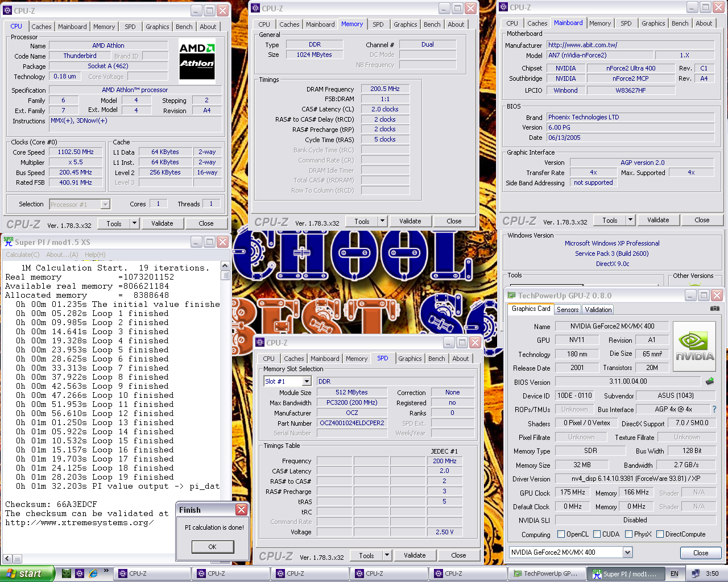Open Bench tab in CPU-Z Memory window

[x=432, y=24]
